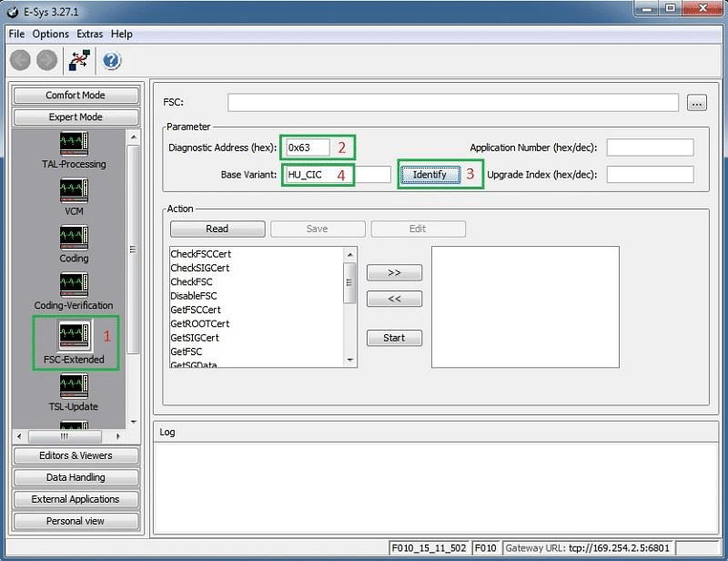
Task: Browse for FSC file with ellipsis button
Action: point(697,103)
